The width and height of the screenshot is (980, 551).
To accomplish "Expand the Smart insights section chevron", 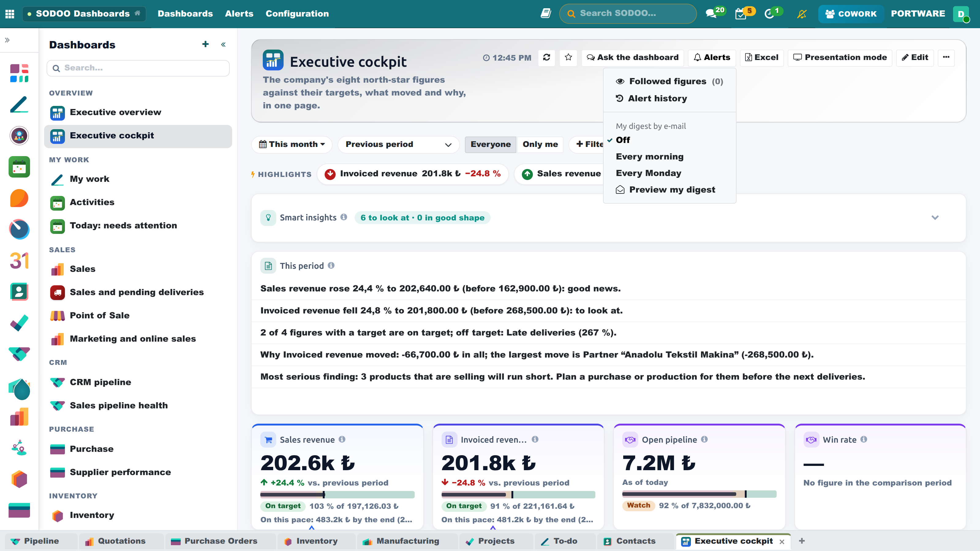I will [935, 218].
